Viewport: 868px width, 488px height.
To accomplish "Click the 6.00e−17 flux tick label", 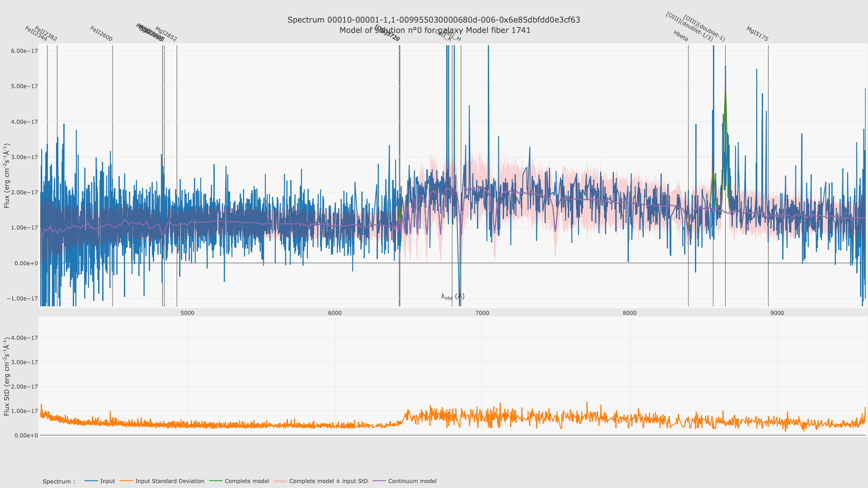I will [24, 51].
